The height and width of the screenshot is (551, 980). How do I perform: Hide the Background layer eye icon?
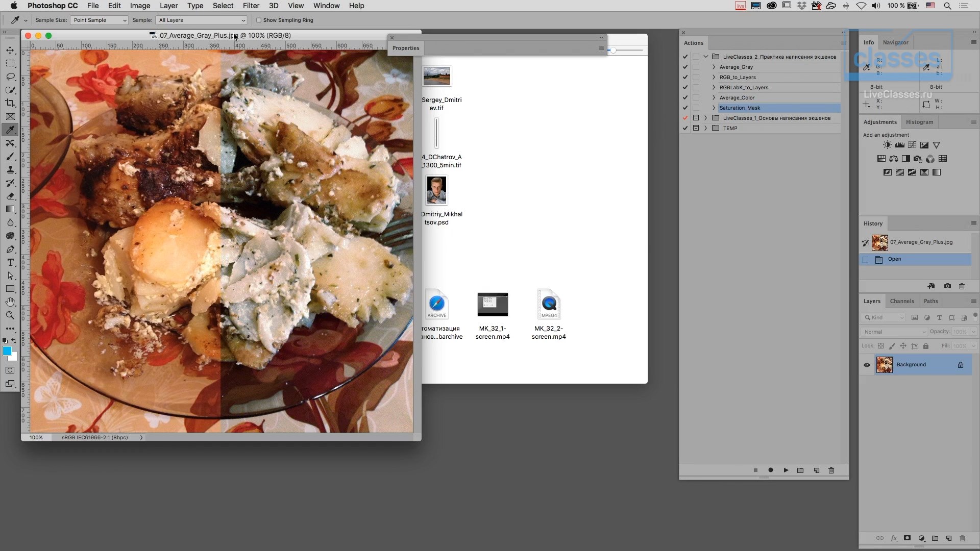click(x=867, y=365)
